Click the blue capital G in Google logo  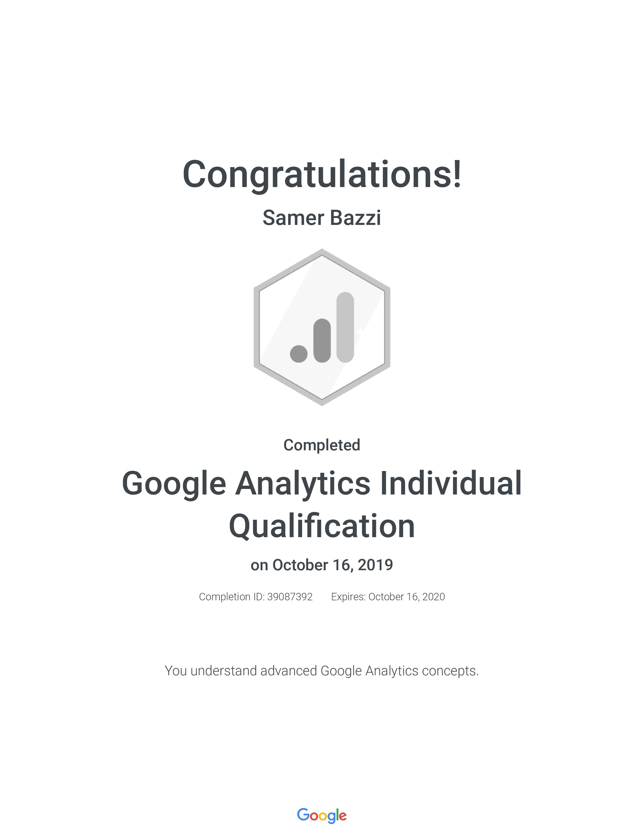point(303,814)
